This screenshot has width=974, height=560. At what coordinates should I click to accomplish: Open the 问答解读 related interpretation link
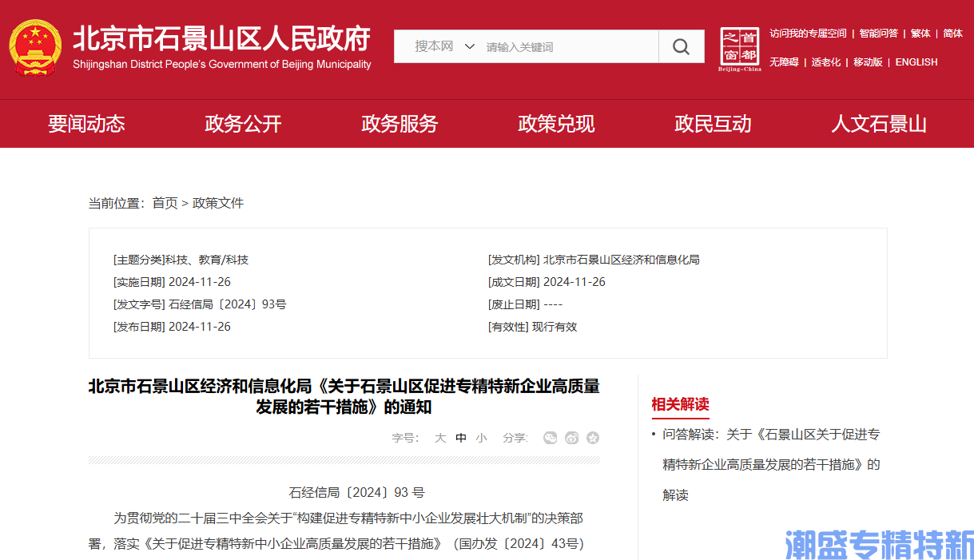click(771, 464)
